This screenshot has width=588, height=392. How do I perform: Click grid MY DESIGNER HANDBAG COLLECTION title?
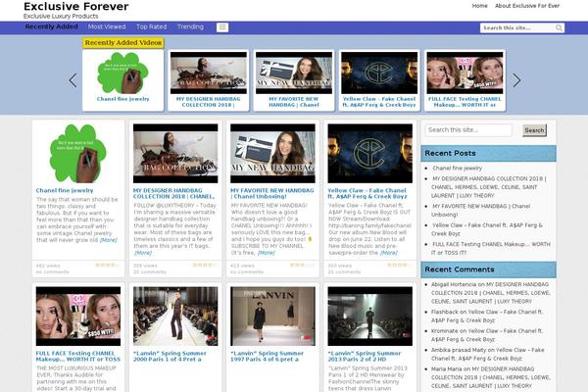[174, 193]
